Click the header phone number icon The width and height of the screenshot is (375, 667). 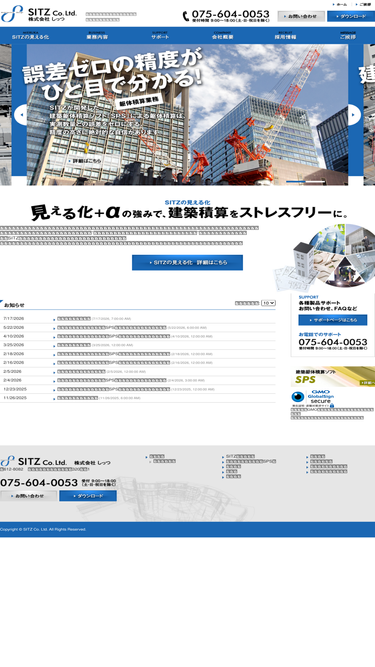186,16
